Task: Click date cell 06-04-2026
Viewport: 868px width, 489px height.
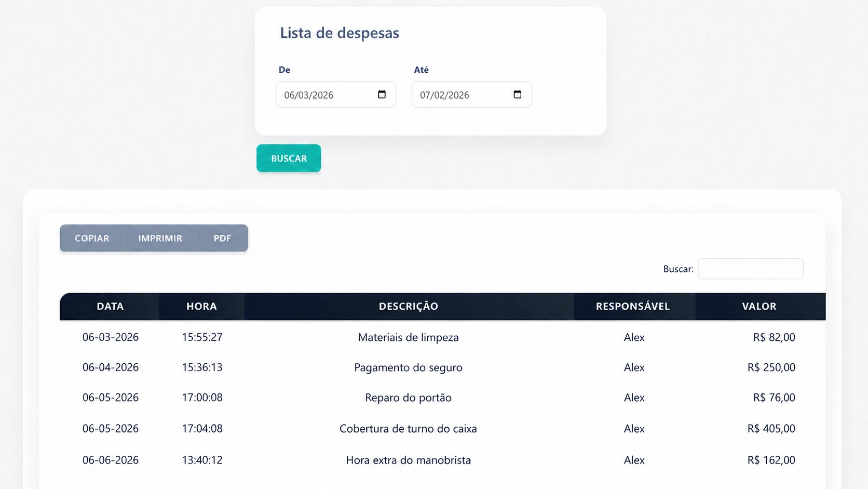Action: pos(111,367)
